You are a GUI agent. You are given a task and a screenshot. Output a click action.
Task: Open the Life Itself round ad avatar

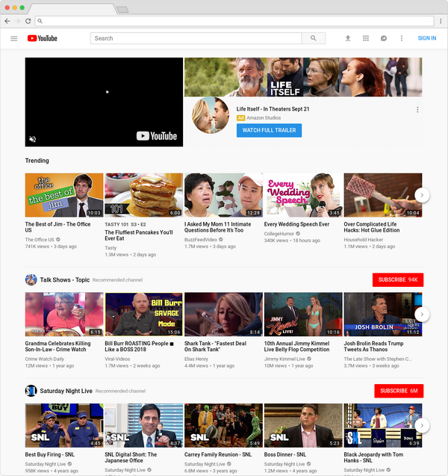(x=211, y=115)
